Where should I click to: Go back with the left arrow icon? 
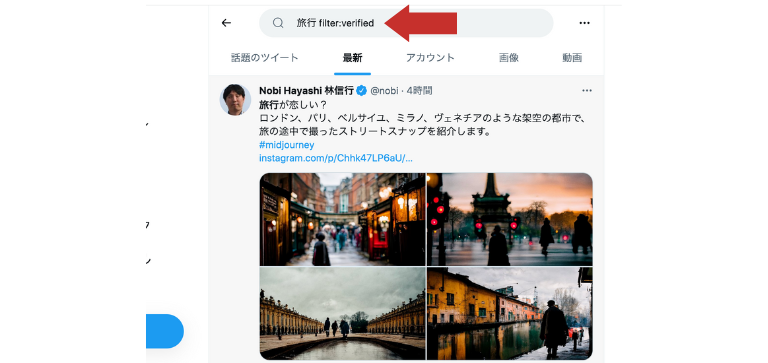click(226, 23)
